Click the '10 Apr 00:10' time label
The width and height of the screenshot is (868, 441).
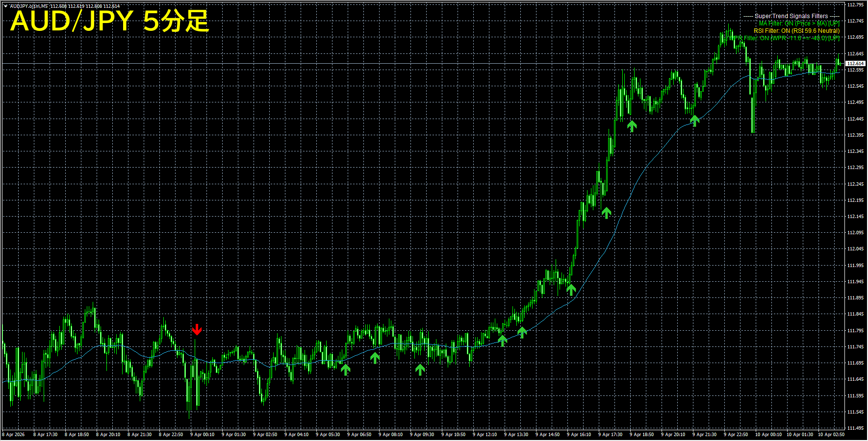pyautogui.click(x=768, y=435)
